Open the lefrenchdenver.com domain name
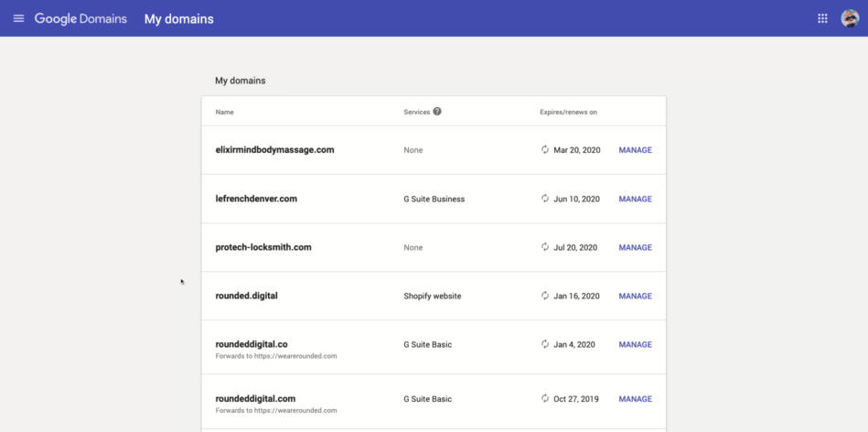This screenshot has width=868, height=432. pos(256,199)
